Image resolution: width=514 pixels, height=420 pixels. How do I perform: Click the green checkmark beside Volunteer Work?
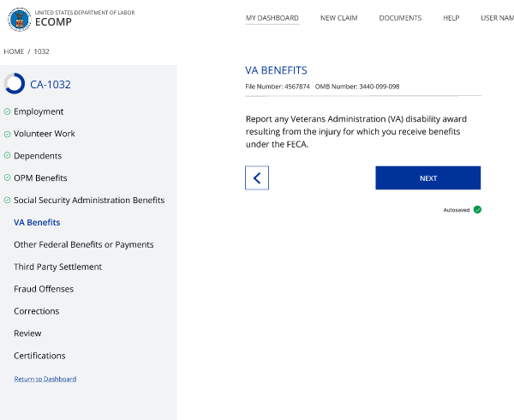coord(7,134)
